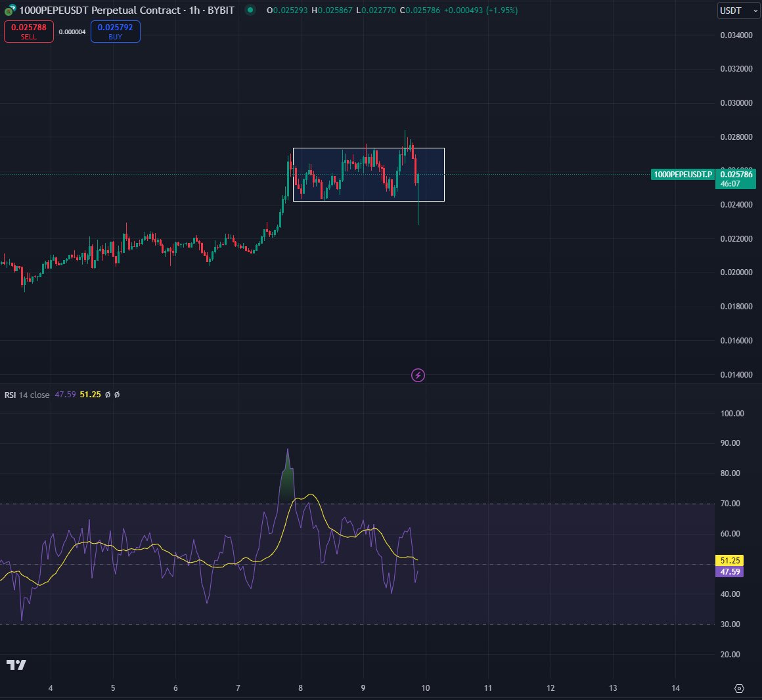762x700 pixels.
Task: Click the spread value 0.000004 between SELL and BUY
Action: pyautogui.click(x=72, y=31)
